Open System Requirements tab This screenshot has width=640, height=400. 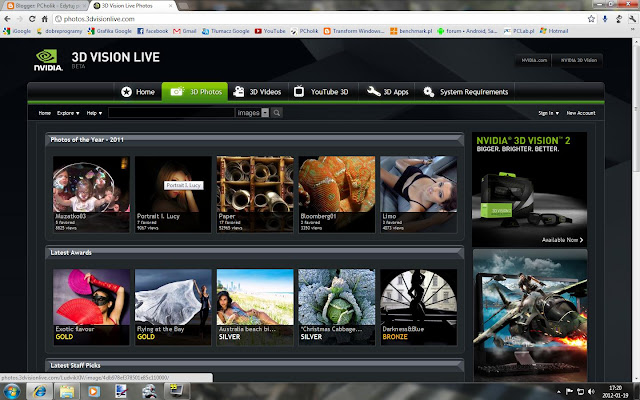[x=465, y=92]
